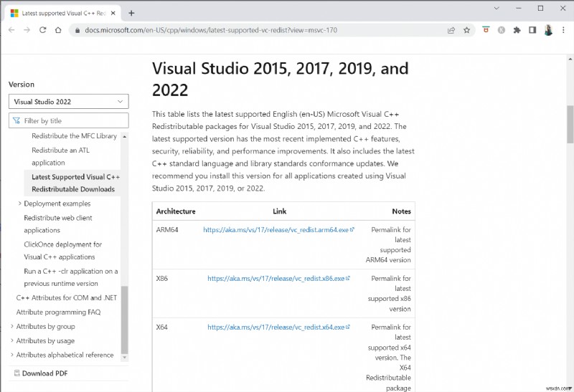
Task: Click the user profile avatar icon
Action: click(x=548, y=30)
